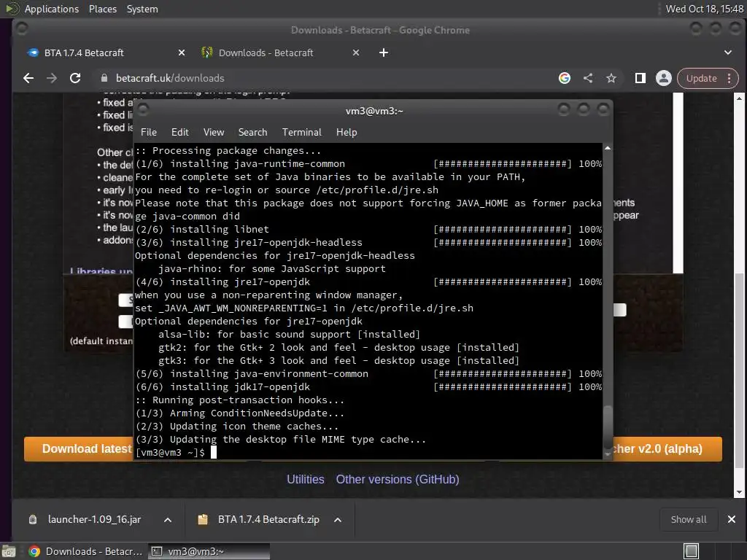Open the terminal Help menu
Image resolution: width=747 pixels, height=560 pixels.
pos(347,133)
